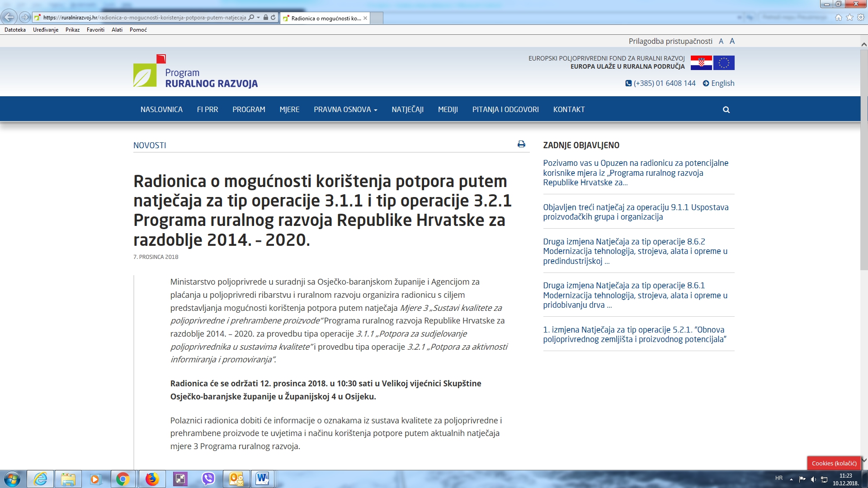
Task: Click the large accessibility font size A
Action: [732, 41]
